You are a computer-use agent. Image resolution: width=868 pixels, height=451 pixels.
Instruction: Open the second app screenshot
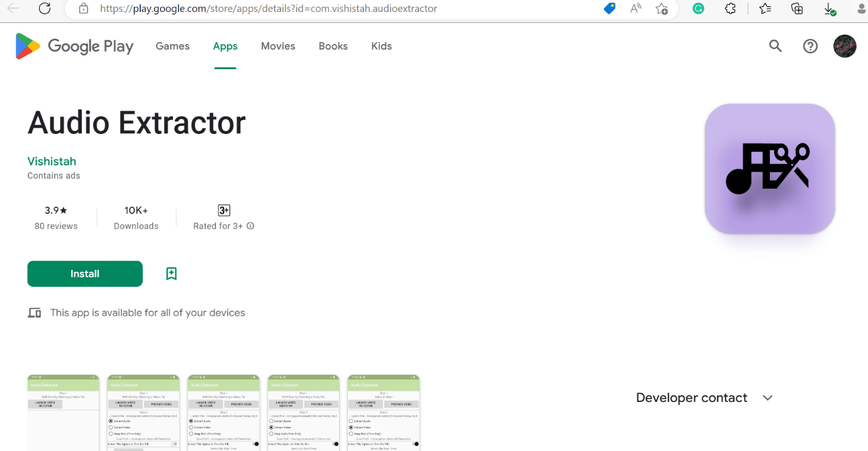[143, 413]
